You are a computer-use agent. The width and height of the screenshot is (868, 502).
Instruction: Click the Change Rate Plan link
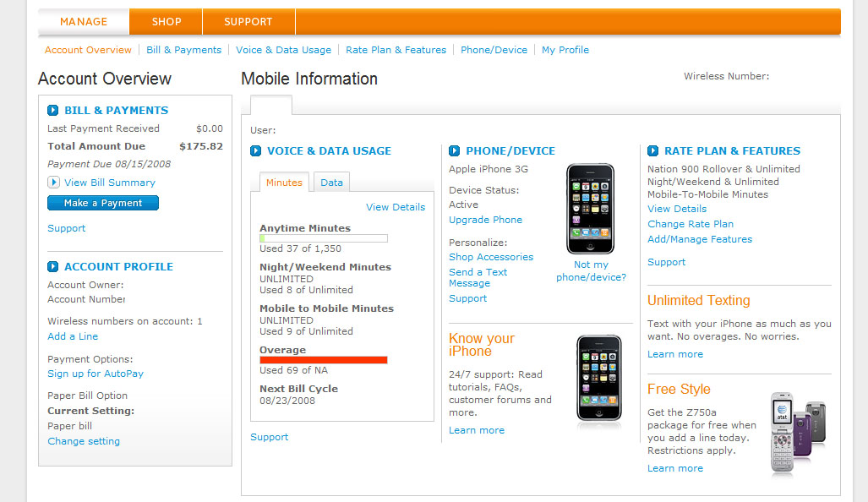691,224
